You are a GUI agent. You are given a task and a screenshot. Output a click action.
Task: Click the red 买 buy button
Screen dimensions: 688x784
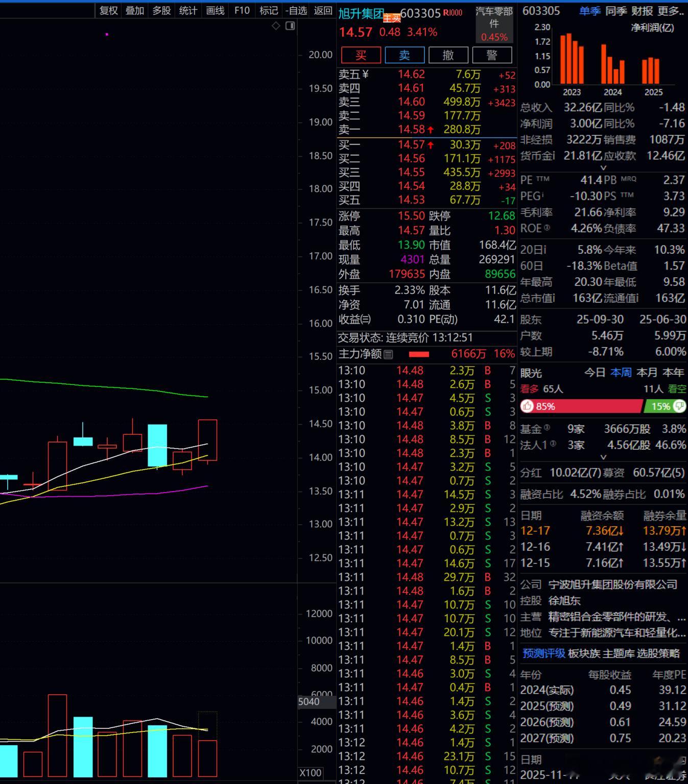pos(361,55)
